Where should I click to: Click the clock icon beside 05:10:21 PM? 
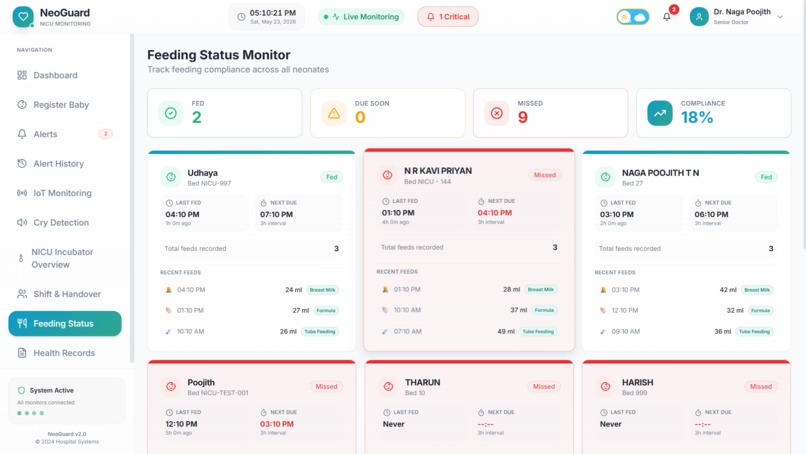[241, 16]
